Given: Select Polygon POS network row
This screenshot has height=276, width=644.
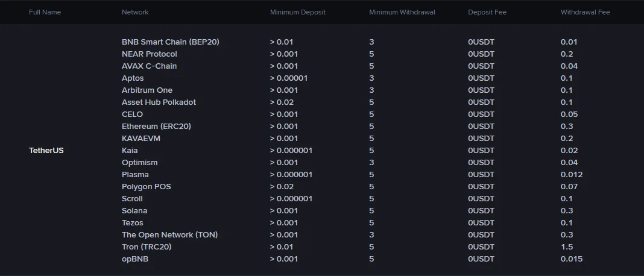Looking at the screenshot, I should coord(146,186).
